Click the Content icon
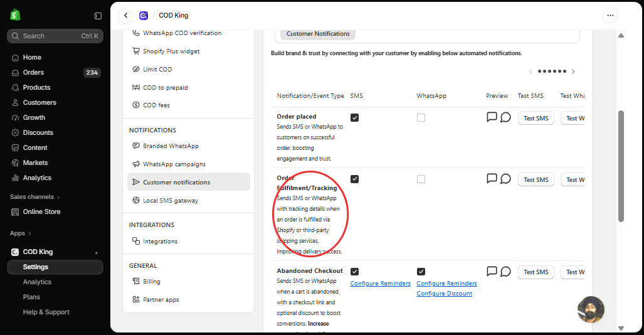Screen dimensions: 644x335 coord(15,147)
